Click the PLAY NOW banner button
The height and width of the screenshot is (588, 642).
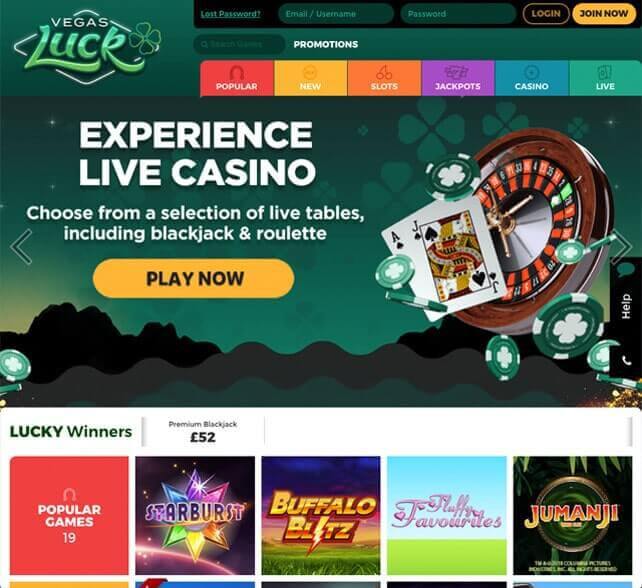click(194, 278)
